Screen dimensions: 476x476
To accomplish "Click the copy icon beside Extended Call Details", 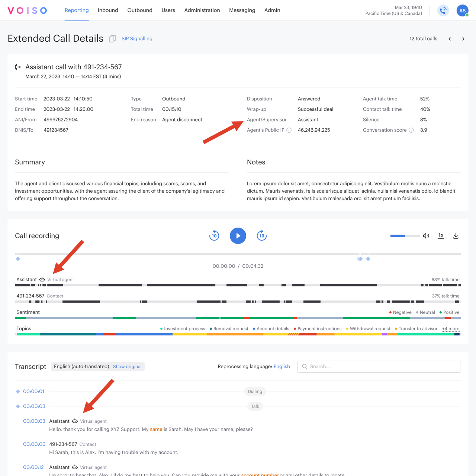I will [112, 38].
